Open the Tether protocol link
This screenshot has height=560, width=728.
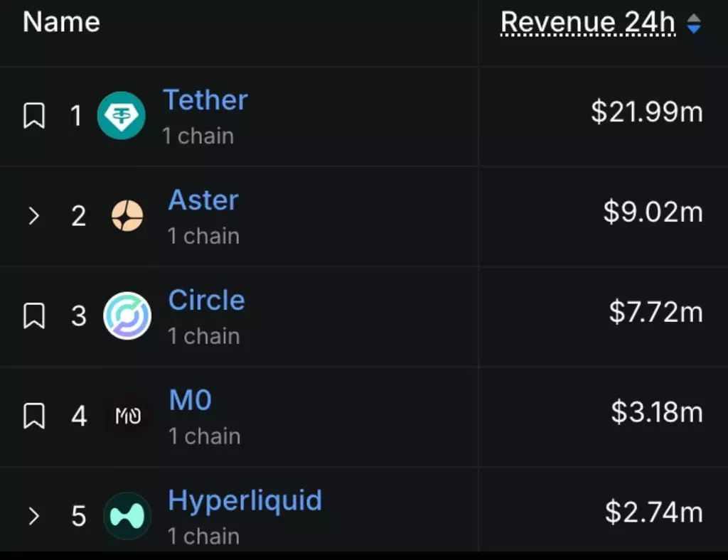click(x=205, y=99)
